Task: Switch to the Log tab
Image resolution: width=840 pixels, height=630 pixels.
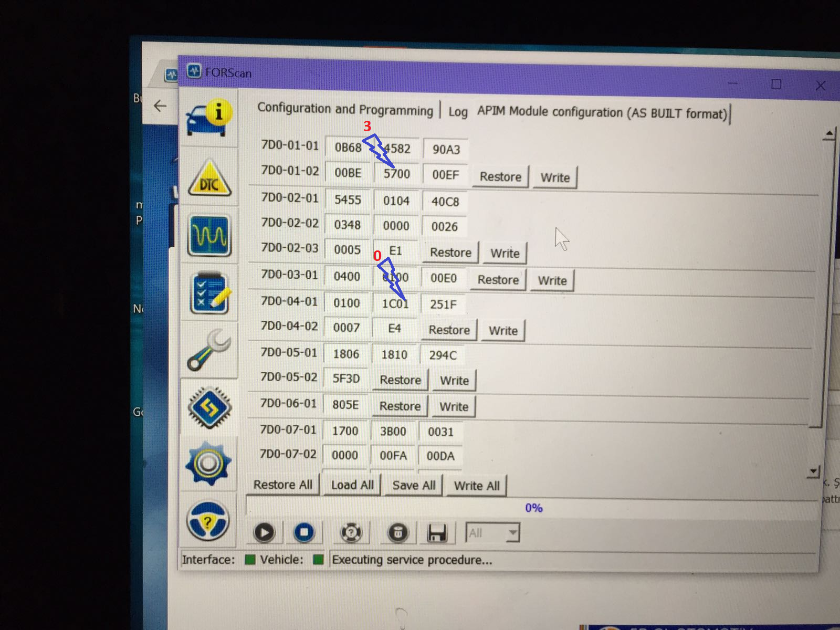Action: click(458, 112)
